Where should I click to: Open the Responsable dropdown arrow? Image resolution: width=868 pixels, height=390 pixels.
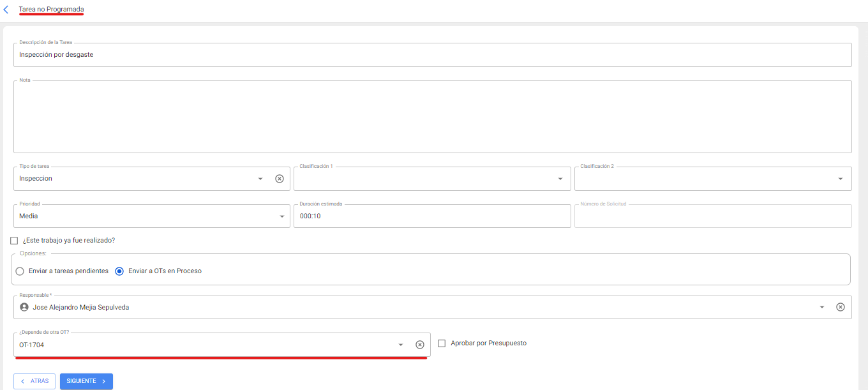pyautogui.click(x=822, y=307)
